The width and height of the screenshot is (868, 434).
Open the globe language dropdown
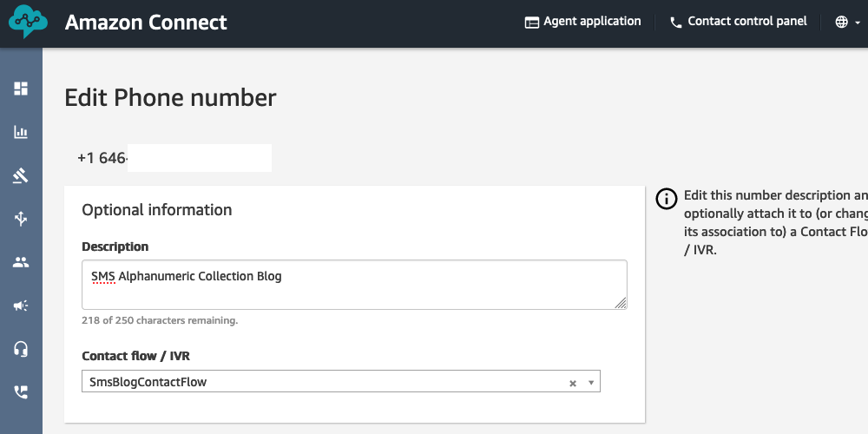847,23
